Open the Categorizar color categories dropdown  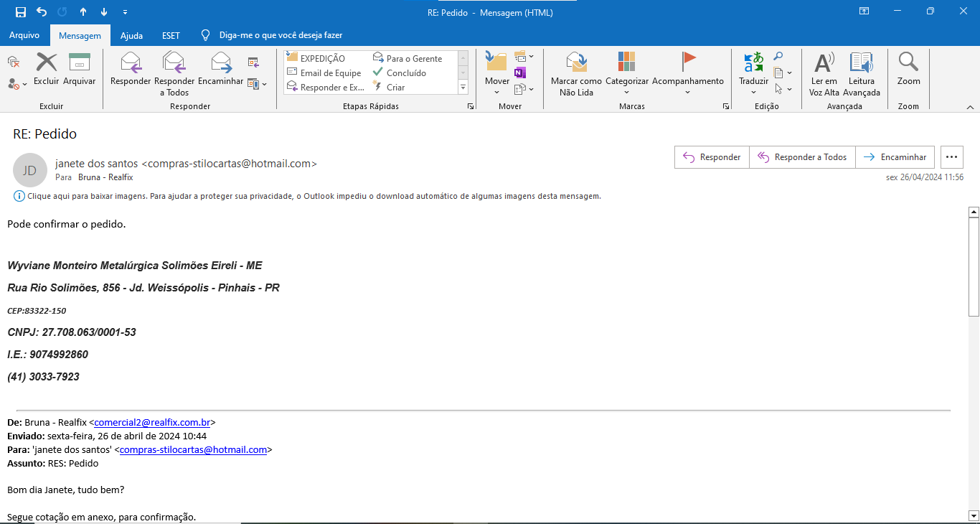pos(626,93)
